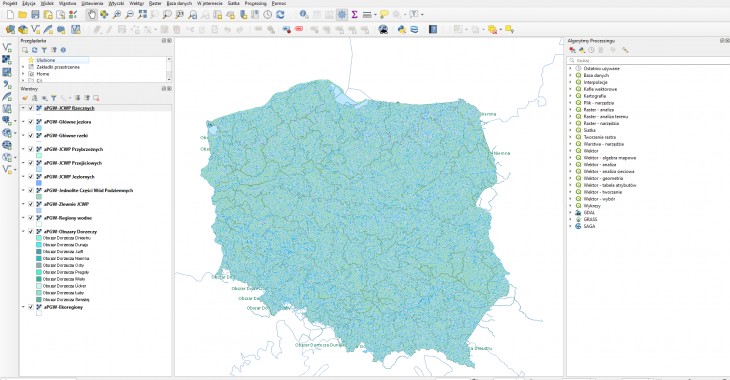Collapse the aPGW-Obszary Dorzeczy layer legend
This screenshot has width=730, height=380.
point(23,231)
